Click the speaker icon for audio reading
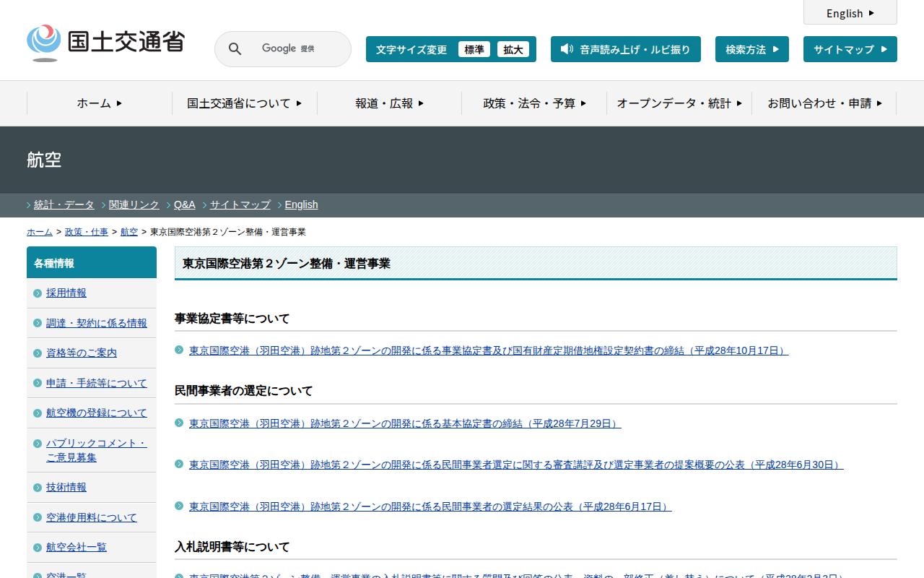Screen dimensions: 924x578 click(x=567, y=49)
